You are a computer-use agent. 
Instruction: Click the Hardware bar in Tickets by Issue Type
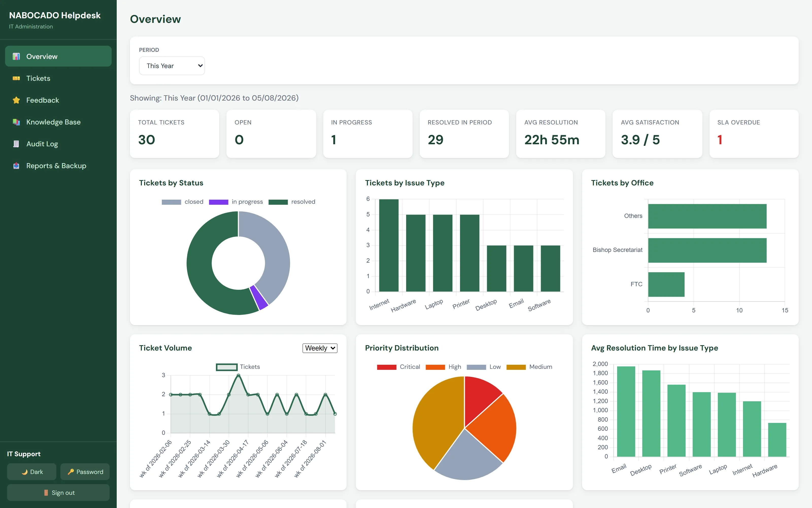tap(416, 253)
